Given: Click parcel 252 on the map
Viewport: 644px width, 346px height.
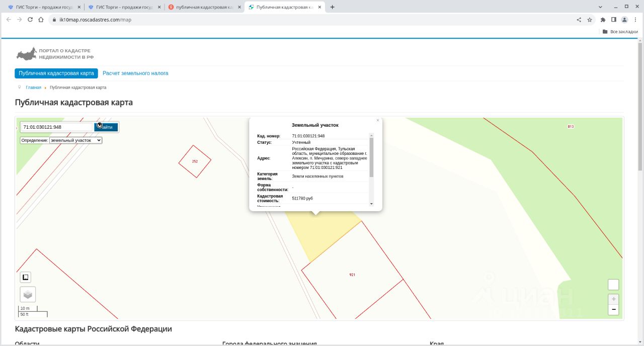Looking at the screenshot, I should pos(195,161).
